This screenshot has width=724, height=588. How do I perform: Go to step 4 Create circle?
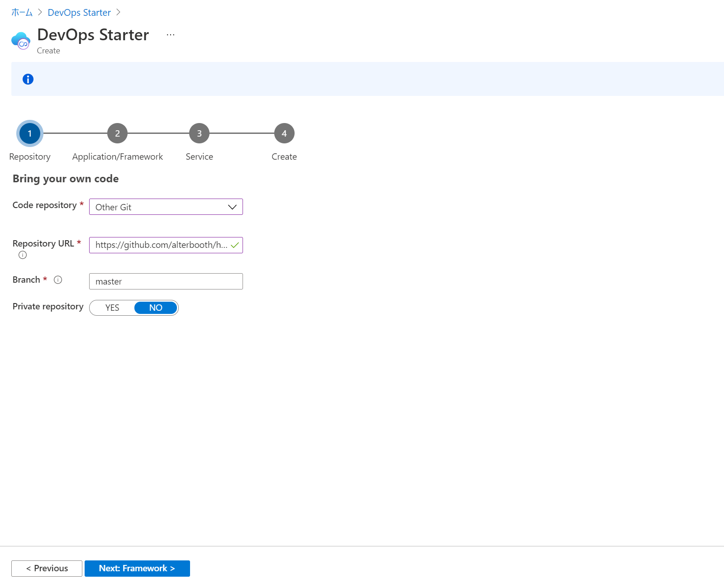tap(284, 133)
